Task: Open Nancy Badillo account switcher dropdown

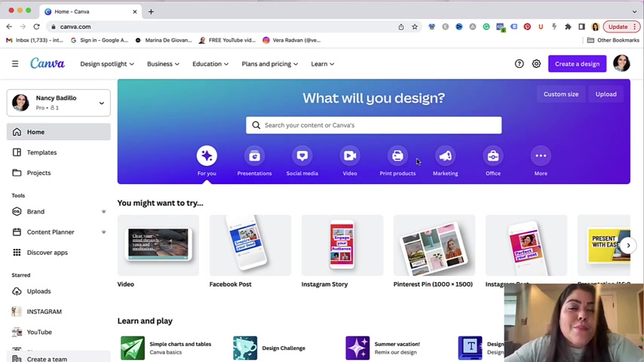Action: pyautogui.click(x=58, y=103)
